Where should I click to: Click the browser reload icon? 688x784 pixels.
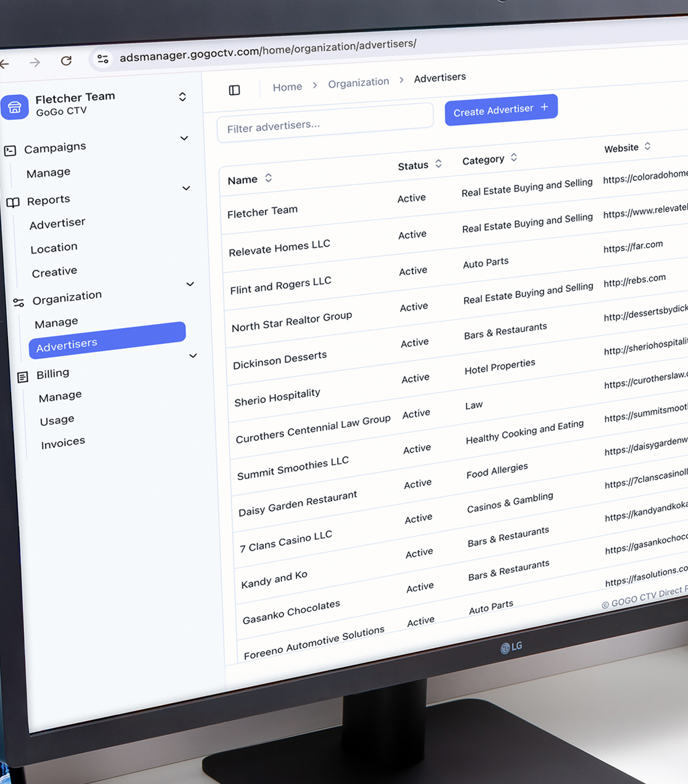66,60
